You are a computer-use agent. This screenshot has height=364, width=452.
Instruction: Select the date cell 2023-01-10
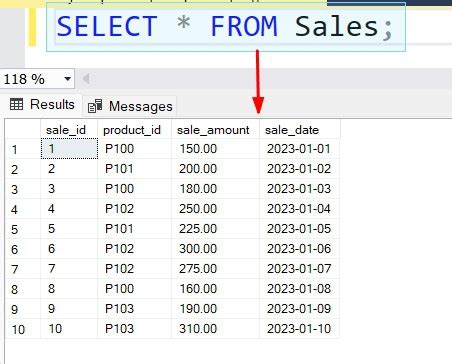[300, 329]
